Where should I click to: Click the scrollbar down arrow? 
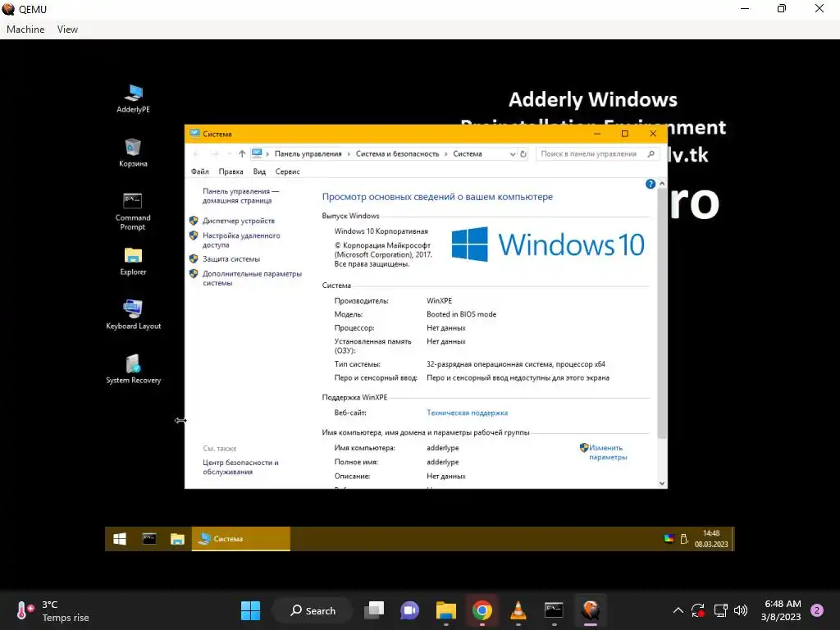pos(662,483)
